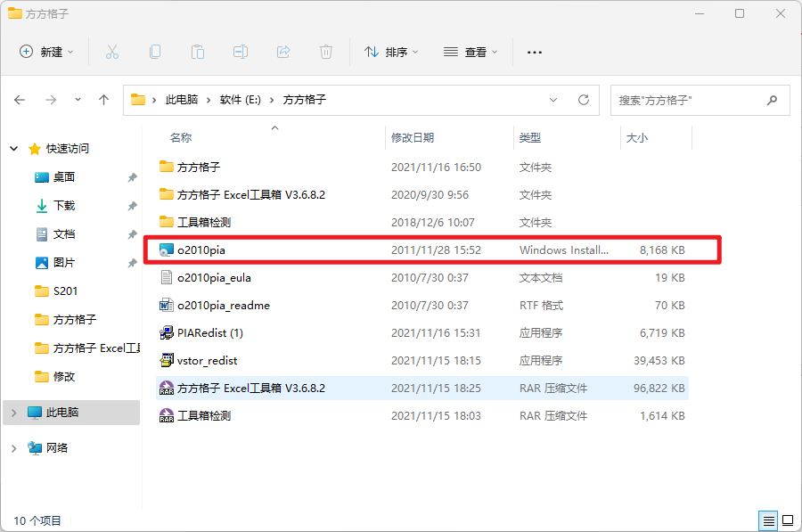Select the o2010pia_readme Word file icon
Image resolution: width=802 pixels, height=532 pixels.
pyautogui.click(x=167, y=306)
